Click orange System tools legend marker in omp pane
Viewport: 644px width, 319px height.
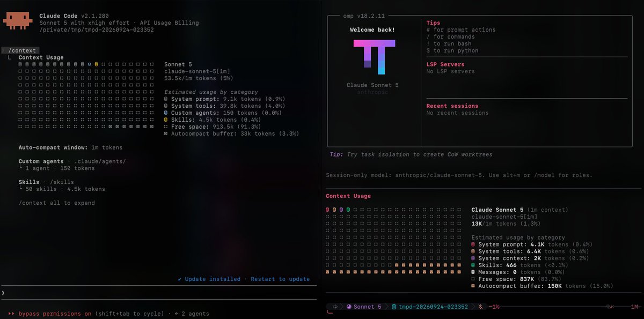point(473,251)
